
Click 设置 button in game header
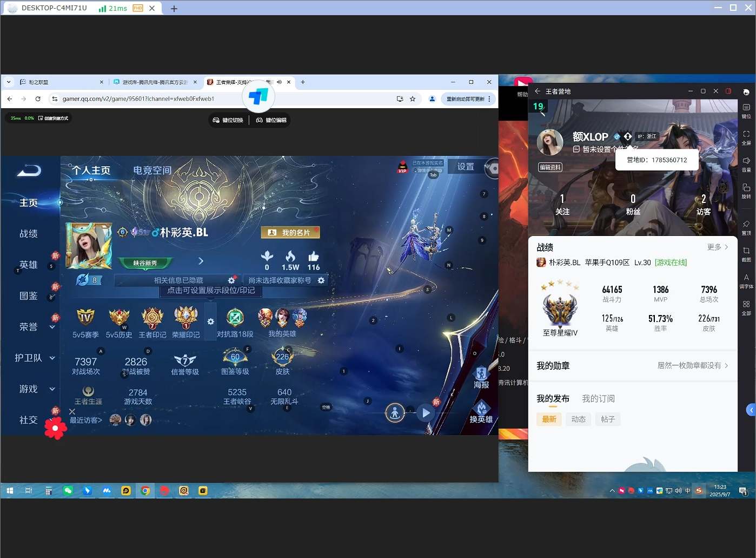point(466,167)
